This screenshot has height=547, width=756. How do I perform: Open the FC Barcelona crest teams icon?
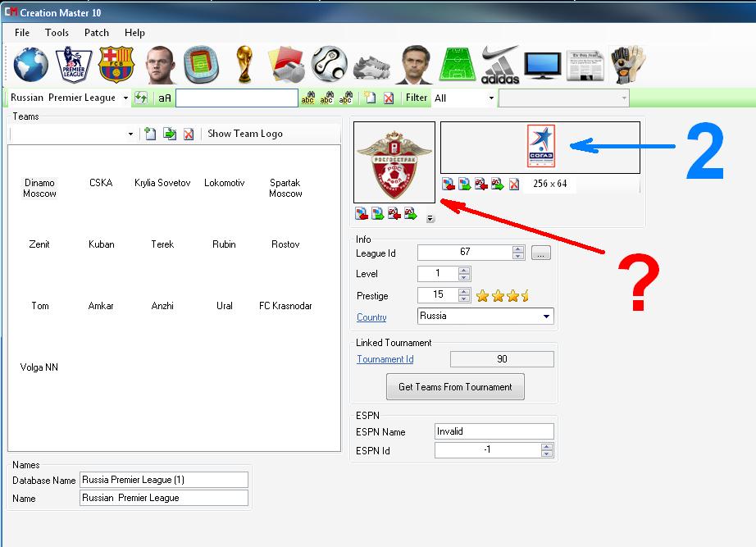pos(116,64)
